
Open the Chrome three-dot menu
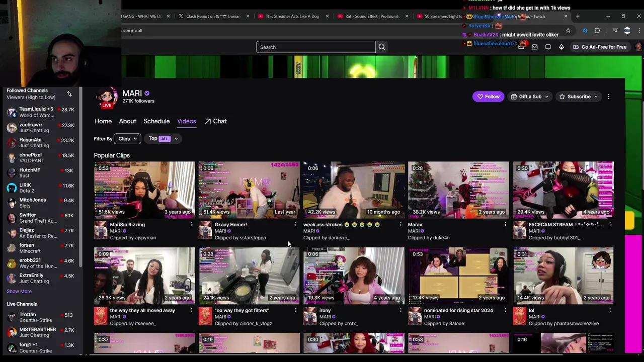coord(639,31)
